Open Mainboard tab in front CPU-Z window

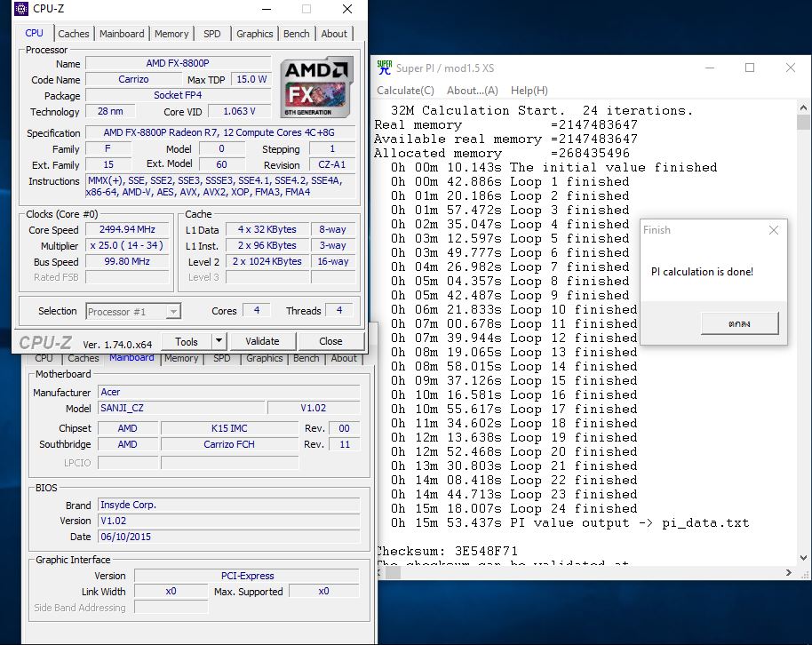tap(122, 34)
